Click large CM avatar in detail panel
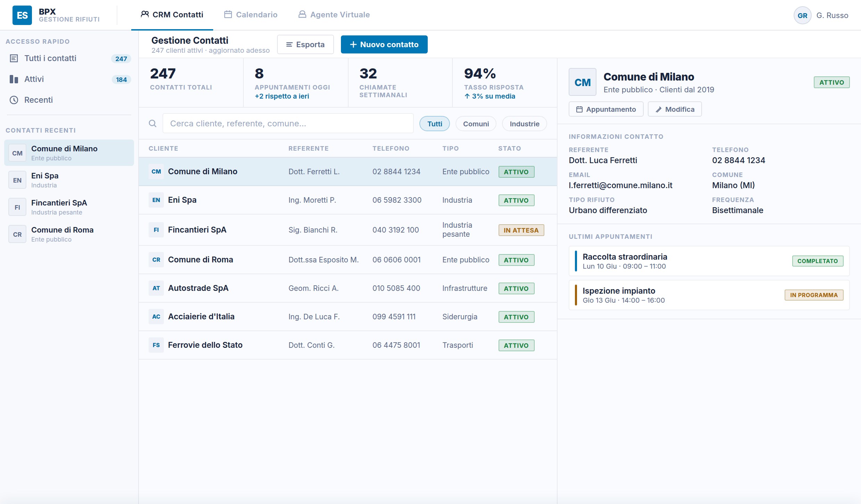Screen dimensions: 861x504 tap(583, 82)
